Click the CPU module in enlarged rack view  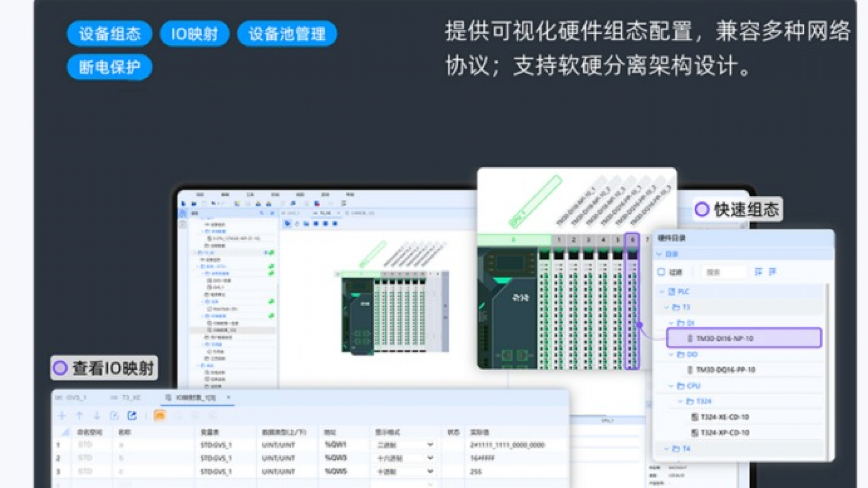click(x=507, y=308)
